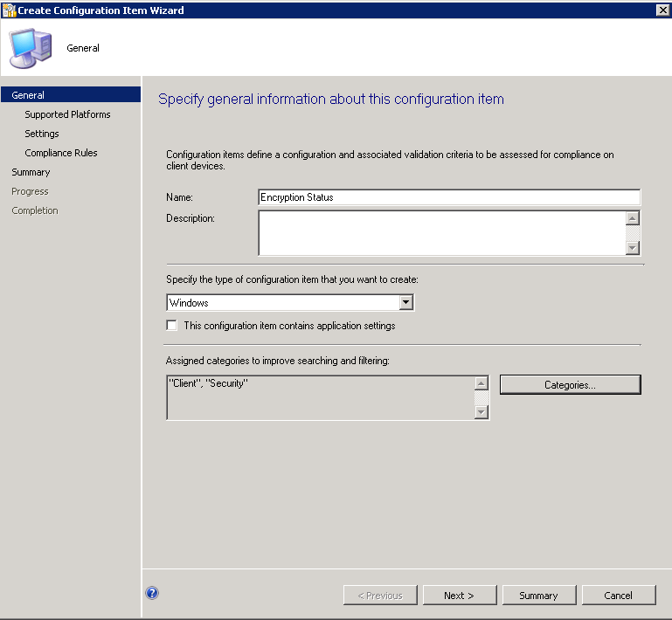Enable 'contains application settings' checkbox
The width and height of the screenshot is (672, 620).
coord(172,326)
